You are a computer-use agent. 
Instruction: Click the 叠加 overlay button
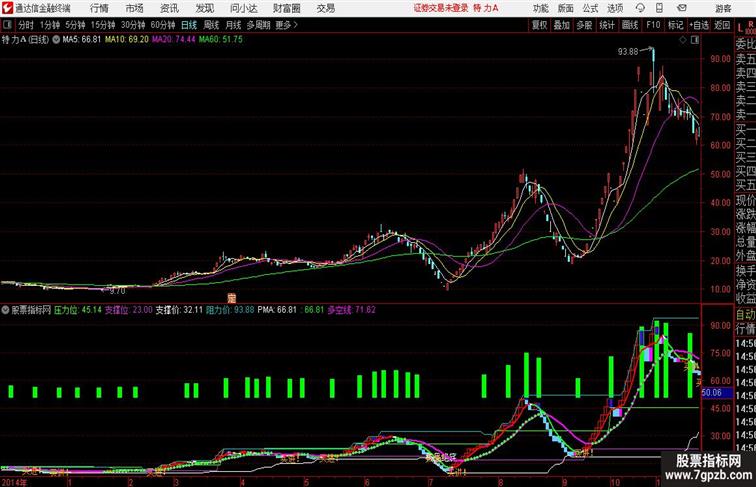[x=562, y=25]
